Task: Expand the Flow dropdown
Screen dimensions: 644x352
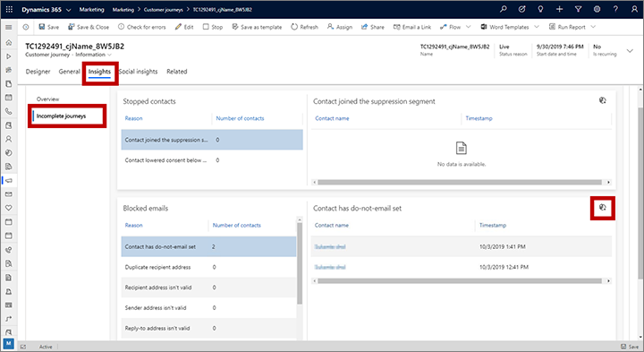Action: coord(468,27)
